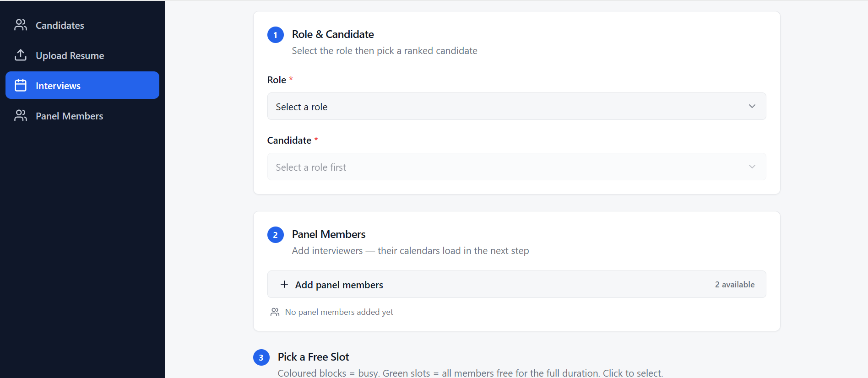Open the Candidate dropdown
The image size is (868, 378).
click(516, 167)
